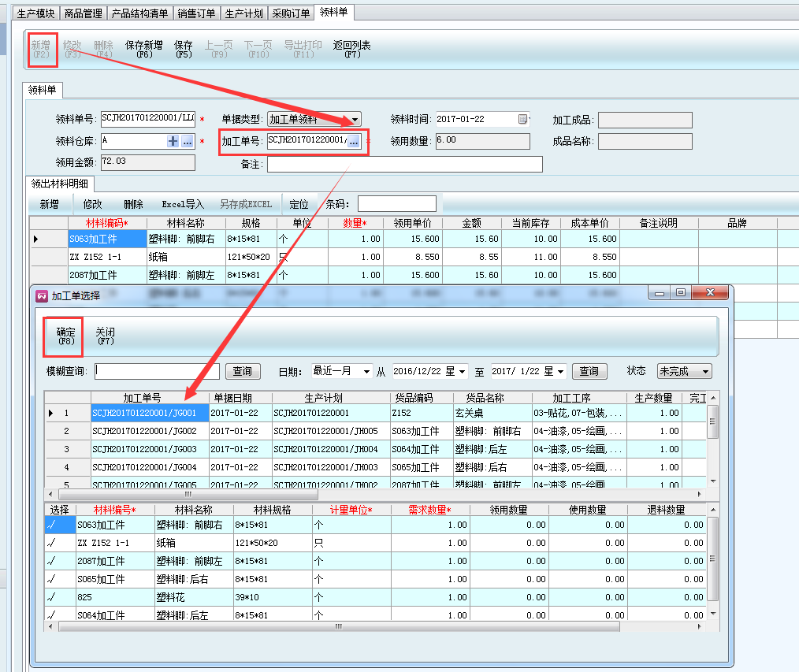Click 保存 (F5) toolbar button

[x=184, y=50]
